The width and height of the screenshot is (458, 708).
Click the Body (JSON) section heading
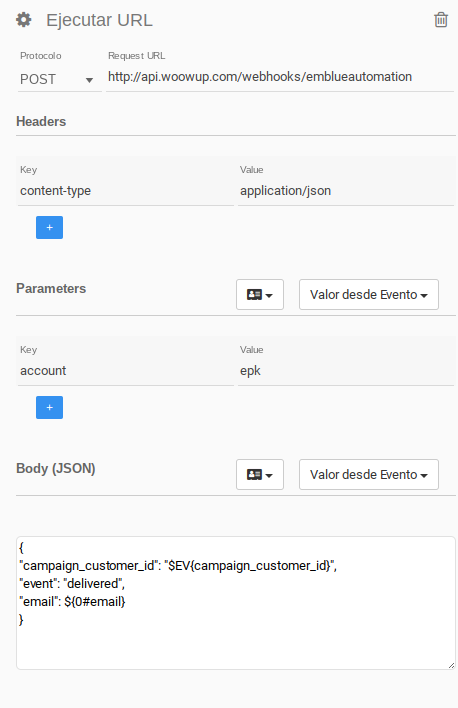(x=56, y=469)
